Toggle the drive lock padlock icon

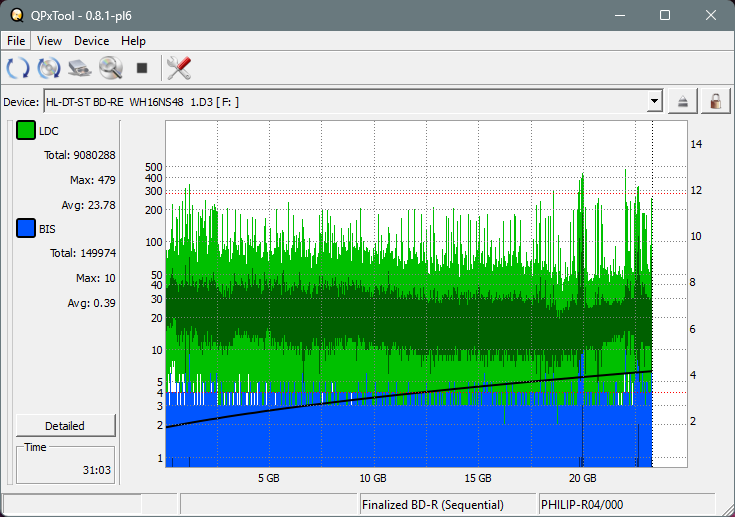(x=715, y=102)
